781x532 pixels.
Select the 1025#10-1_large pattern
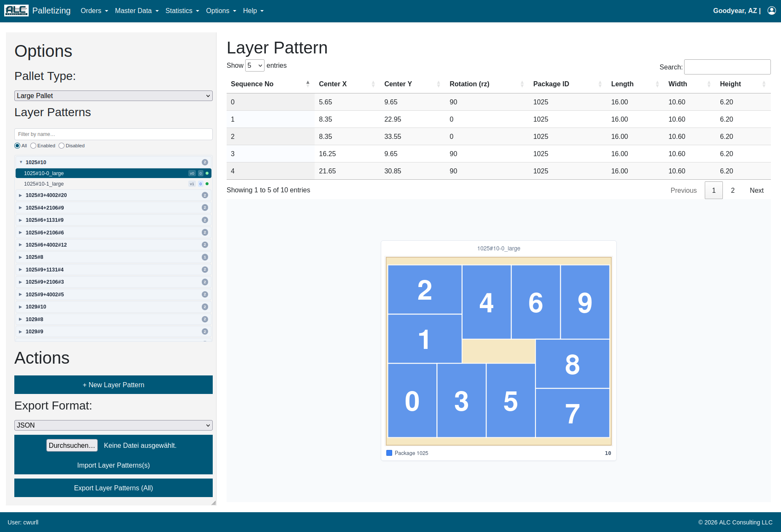[x=113, y=184]
